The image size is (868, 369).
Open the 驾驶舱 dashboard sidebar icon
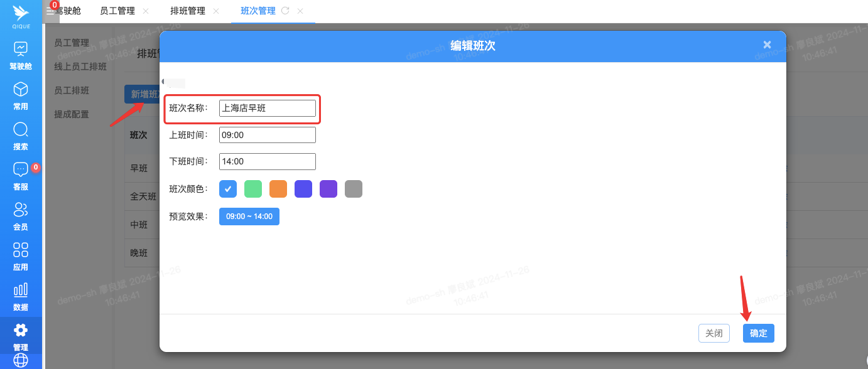[x=21, y=49]
